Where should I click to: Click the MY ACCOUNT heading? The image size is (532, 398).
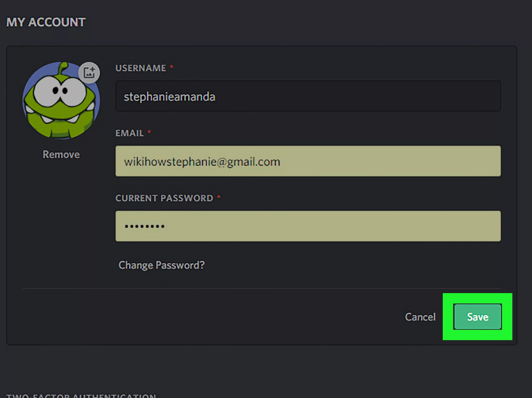pyautogui.click(x=46, y=22)
